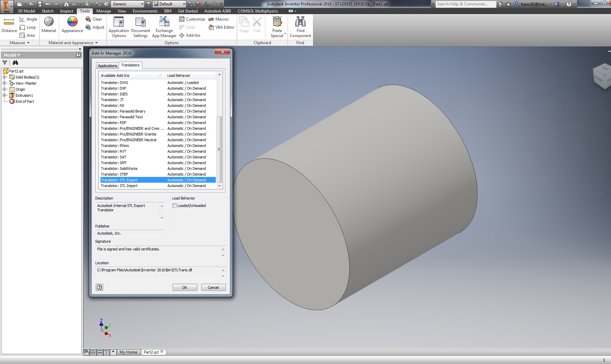Open the Default appearance dropdown

(184, 4)
